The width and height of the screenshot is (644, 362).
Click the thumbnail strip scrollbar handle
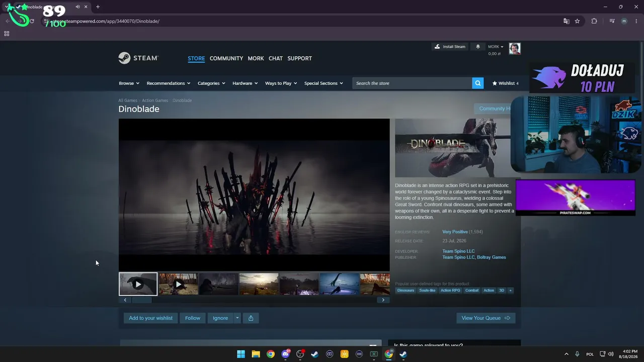(x=141, y=300)
